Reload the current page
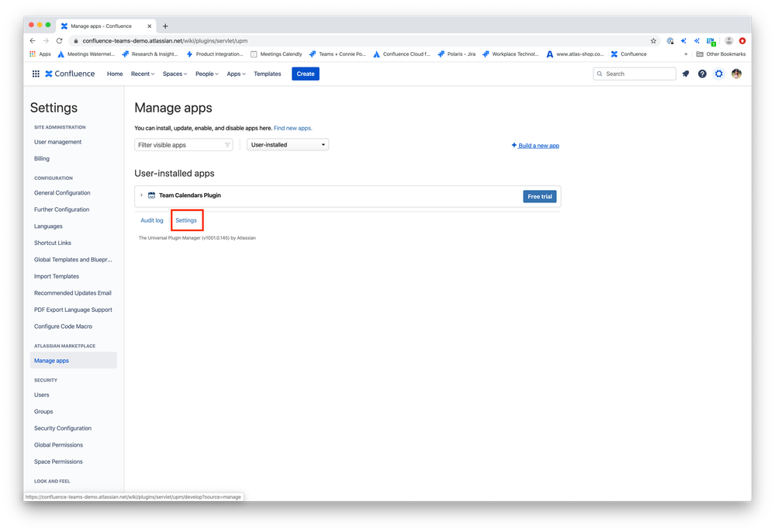 (59, 41)
